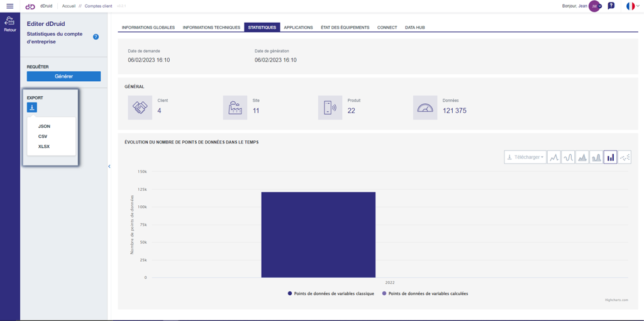Click the Client handshake icon
The width and height of the screenshot is (644, 321).
pyautogui.click(x=140, y=108)
